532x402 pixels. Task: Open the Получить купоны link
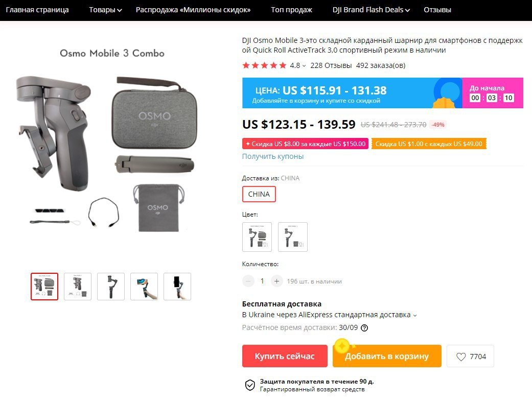(273, 156)
